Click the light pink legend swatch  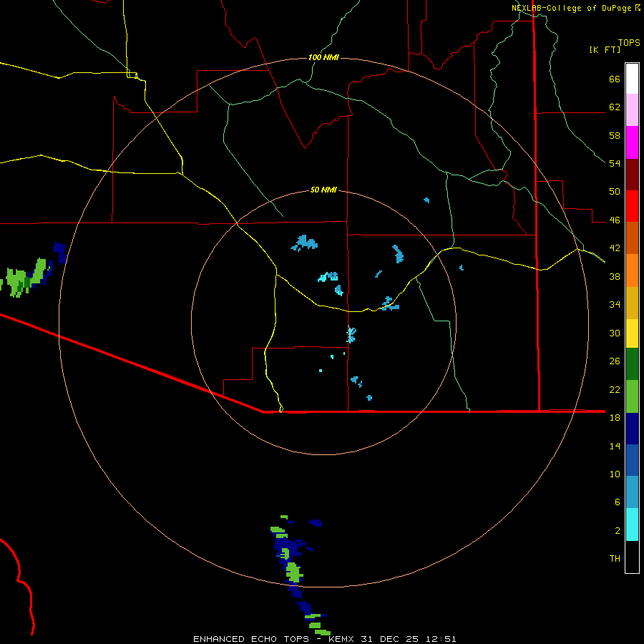632,109
